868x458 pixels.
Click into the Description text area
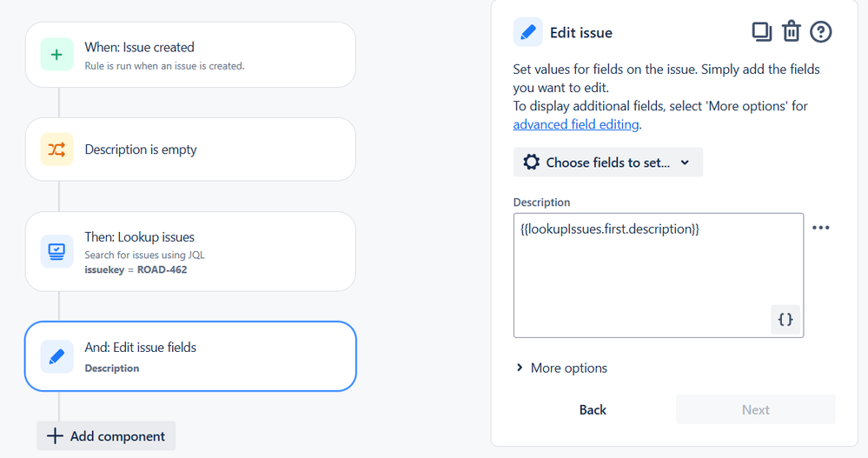pyautogui.click(x=659, y=275)
